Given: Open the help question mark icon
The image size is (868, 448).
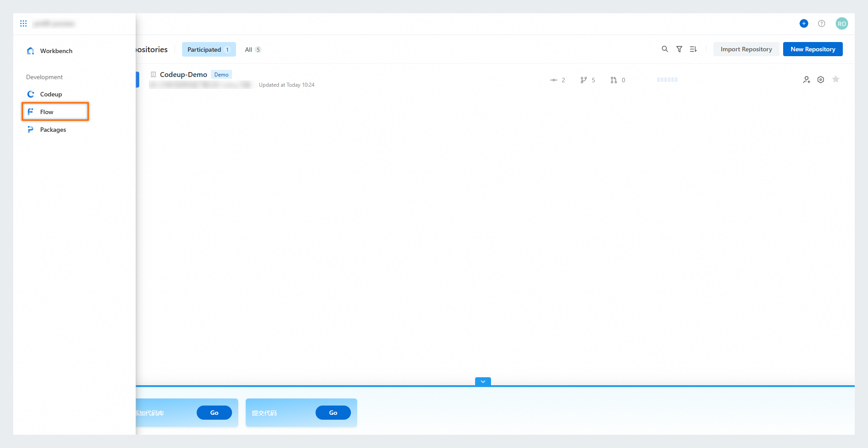Looking at the screenshot, I should coord(822,23).
